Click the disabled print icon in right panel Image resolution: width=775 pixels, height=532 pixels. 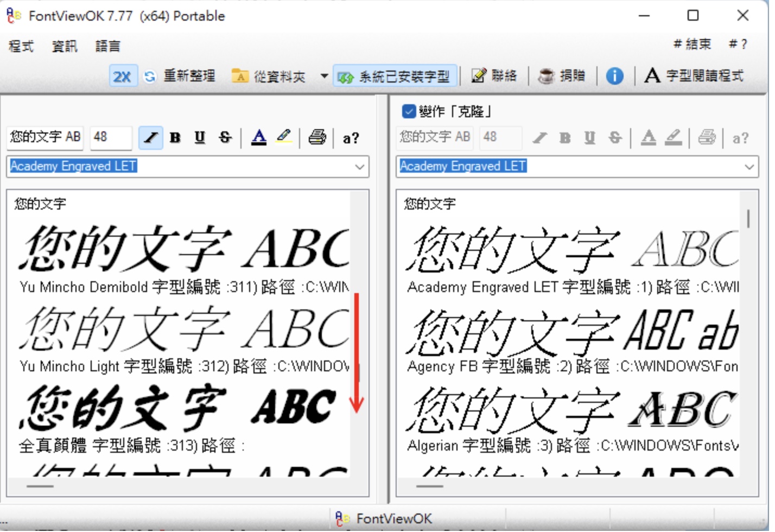(707, 138)
